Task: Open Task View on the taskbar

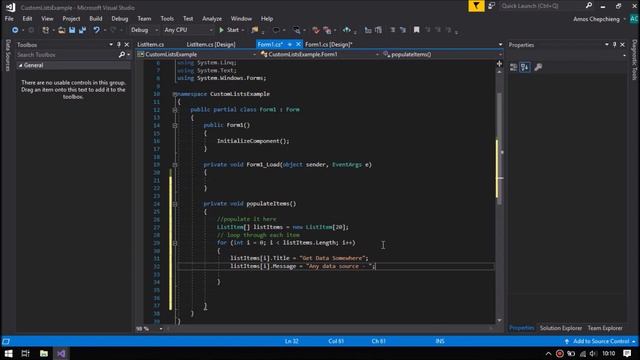Action: point(25,353)
